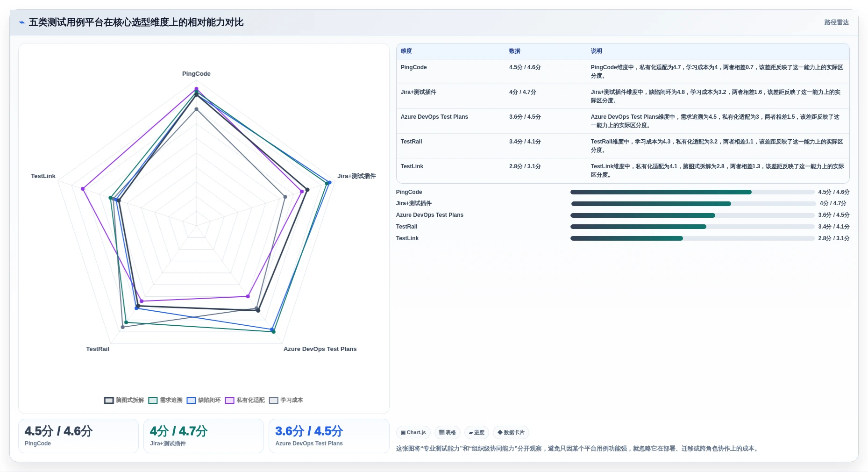The image size is (868, 472).
Task: Click the TestRail progress bar
Action: (x=692, y=227)
